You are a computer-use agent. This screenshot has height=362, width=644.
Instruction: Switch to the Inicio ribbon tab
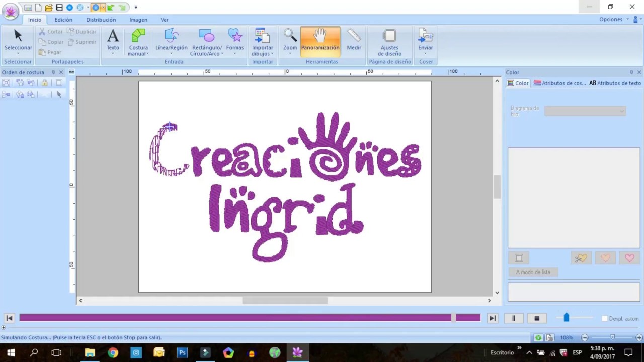pos(35,20)
